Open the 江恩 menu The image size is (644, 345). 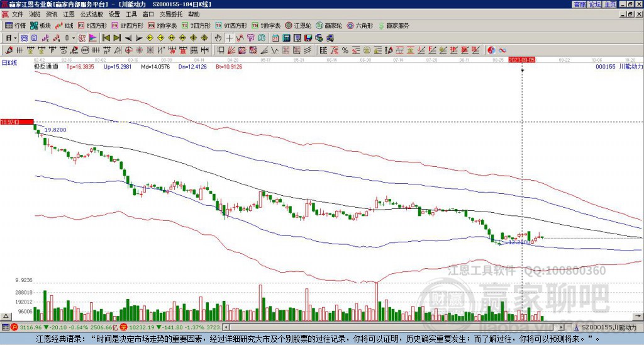point(69,14)
